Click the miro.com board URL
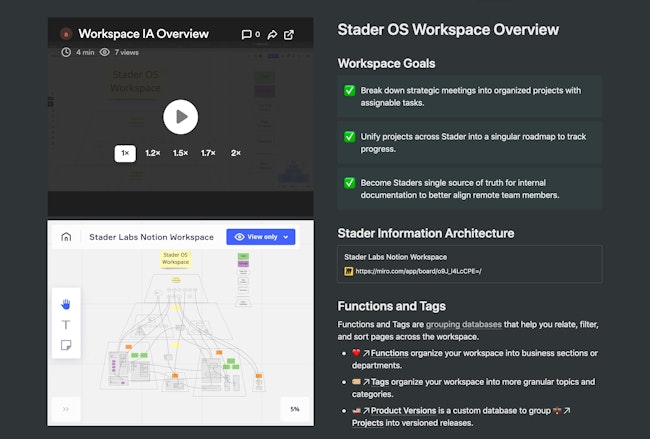Image resolution: width=650 pixels, height=439 pixels. (418, 271)
